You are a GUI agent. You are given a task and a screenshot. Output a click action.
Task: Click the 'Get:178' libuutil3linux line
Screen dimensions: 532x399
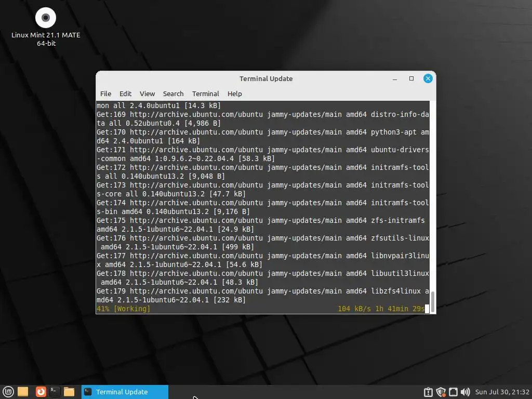(262, 273)
